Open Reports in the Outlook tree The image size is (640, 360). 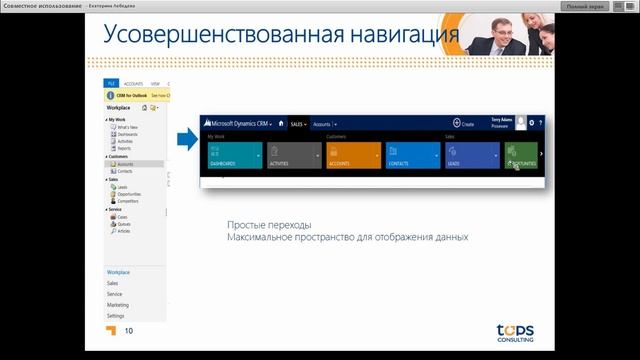[121, 148]
